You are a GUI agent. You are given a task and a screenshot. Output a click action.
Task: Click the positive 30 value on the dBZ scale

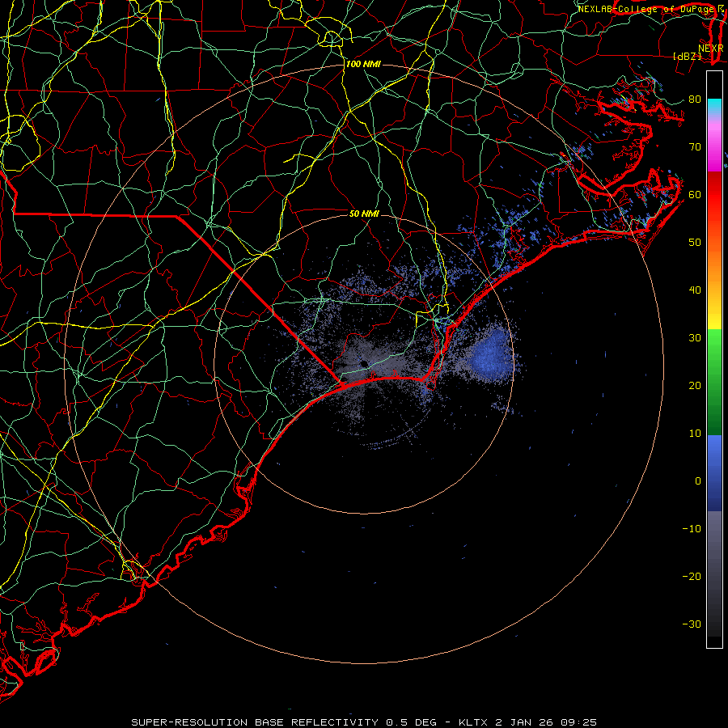point(695,338)
